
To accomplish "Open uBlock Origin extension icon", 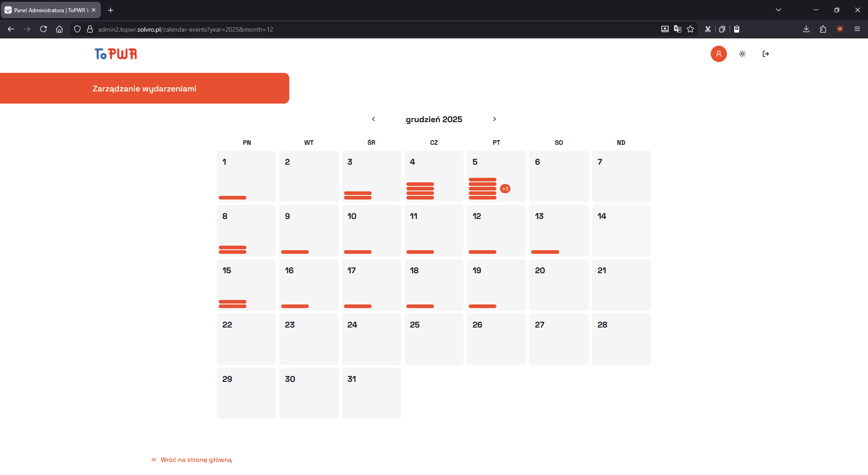I will pos(840,29).
